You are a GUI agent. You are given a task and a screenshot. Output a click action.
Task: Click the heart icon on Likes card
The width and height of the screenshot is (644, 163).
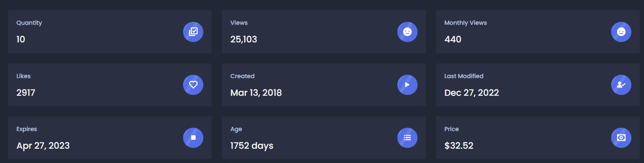(193, 85)
